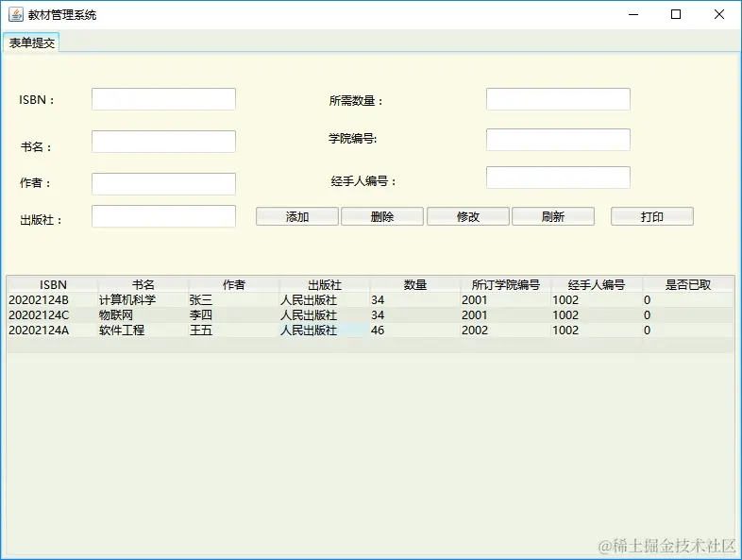
Task: Click the author cell 张三
Action: (234, 300)
